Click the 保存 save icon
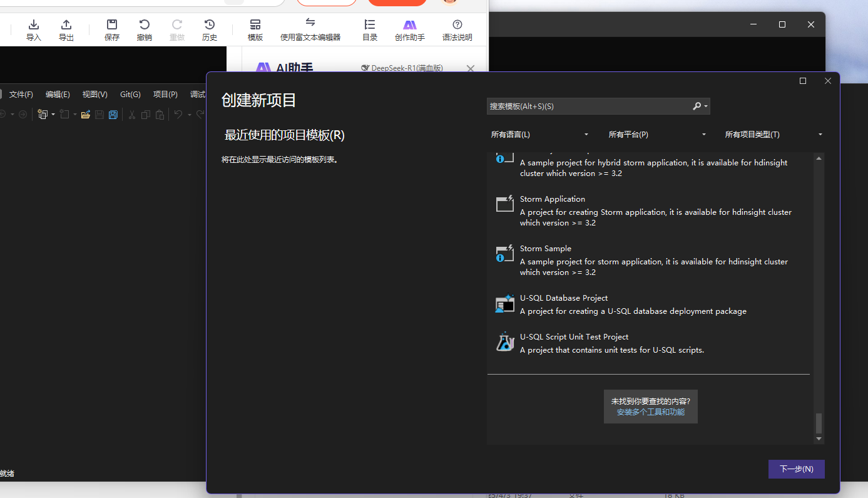The height and width of the screenshot is (498, 868). pyautogui.click(x=111, y=29)
